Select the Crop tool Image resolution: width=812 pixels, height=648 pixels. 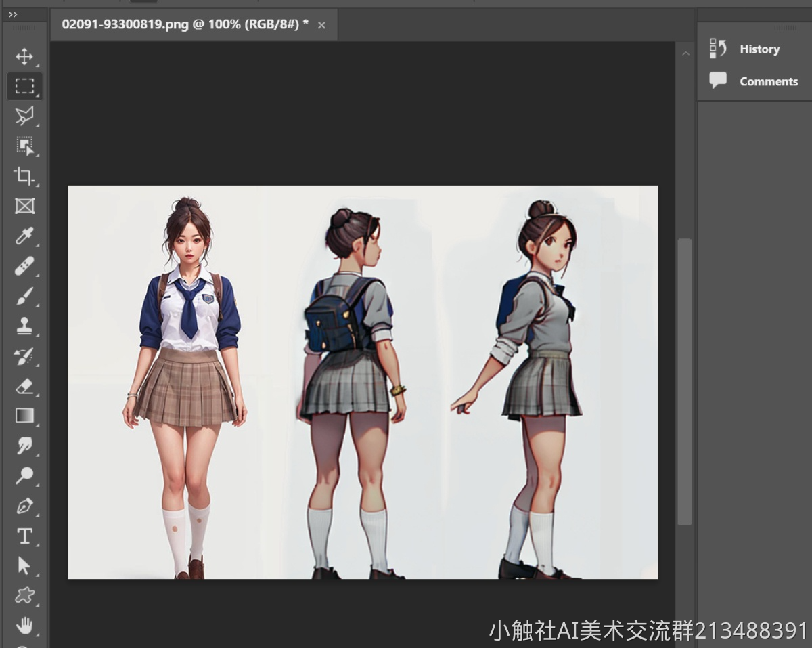tap(24, 176)
